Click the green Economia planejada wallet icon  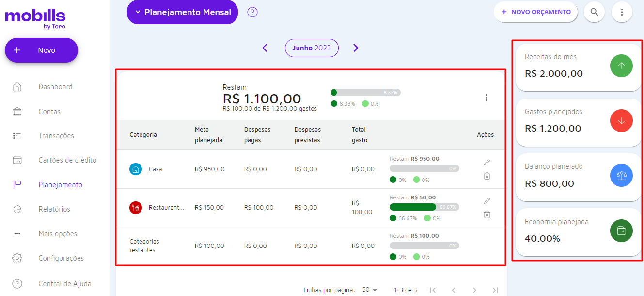pyautogui.click(x=621, y=230)
